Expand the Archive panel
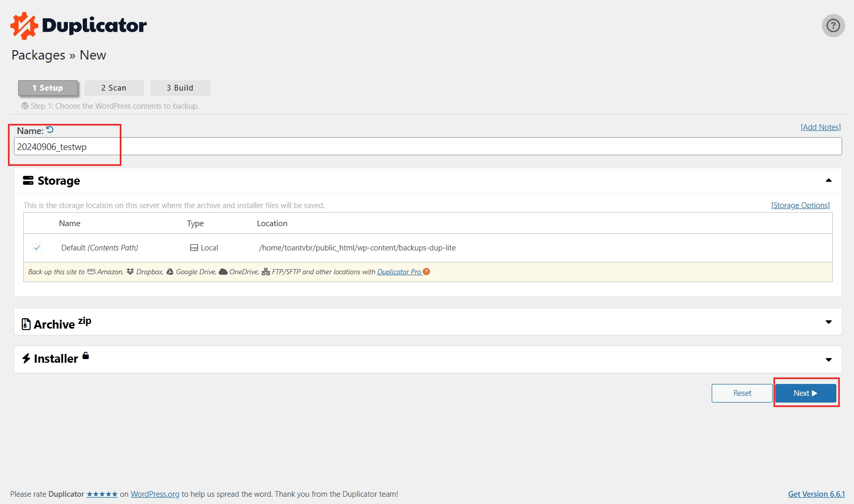Viewport: 854px width, 504px height. tap(828, 322)
